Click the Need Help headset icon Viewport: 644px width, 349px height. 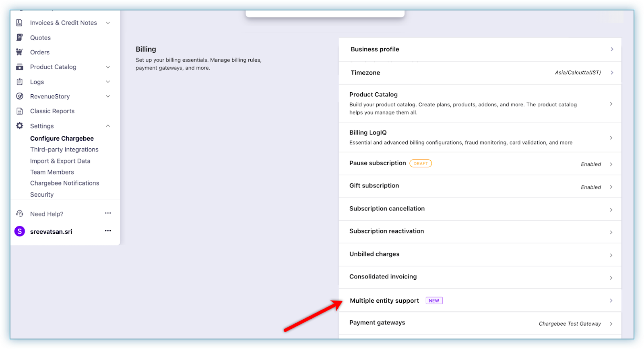(x=19, y=214)
